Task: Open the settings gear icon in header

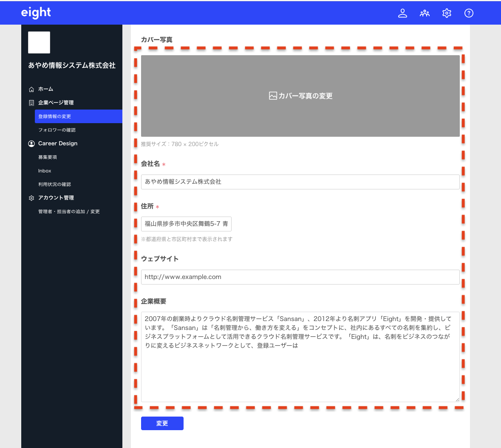Action: coord(446,13)
